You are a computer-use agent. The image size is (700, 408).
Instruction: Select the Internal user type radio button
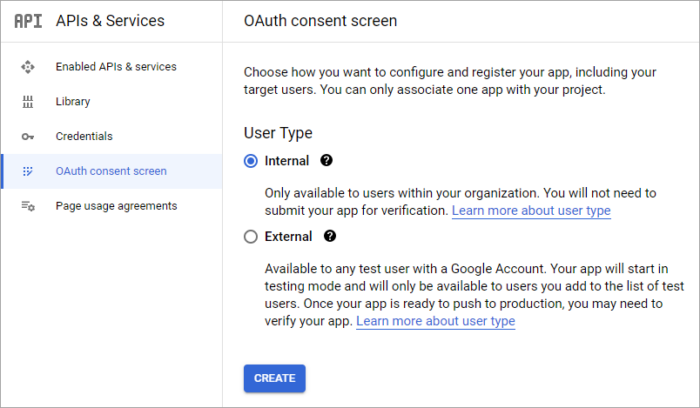(250, 161)
